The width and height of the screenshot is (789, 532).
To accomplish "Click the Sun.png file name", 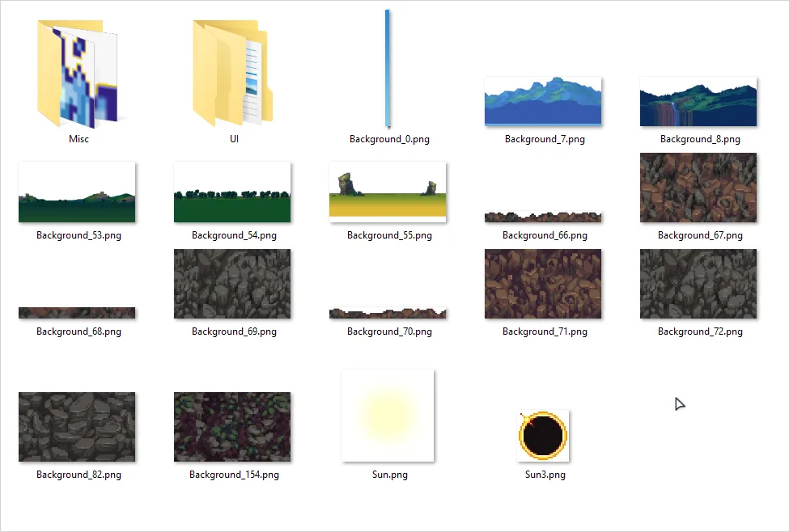I will [390, 475].
